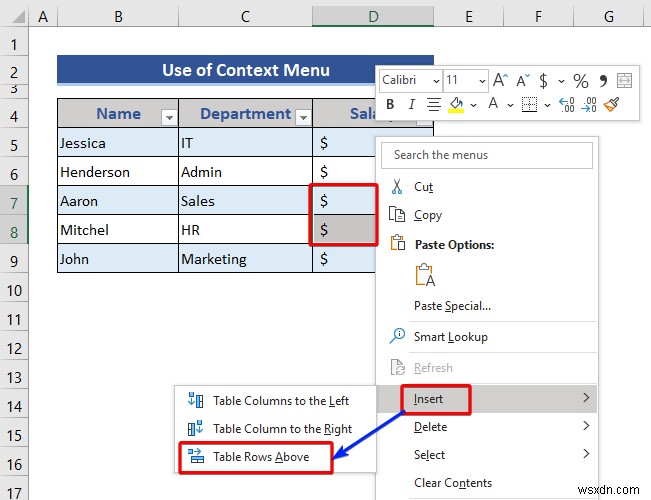Select column E header
Image resolution: width=651 pixels, height=500 pixels.
469,17
